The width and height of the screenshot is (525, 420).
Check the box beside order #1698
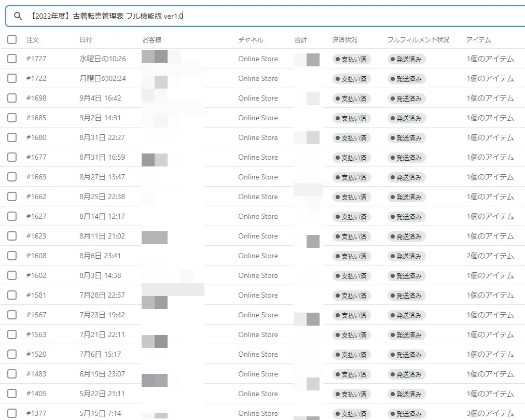pos(12,98)
